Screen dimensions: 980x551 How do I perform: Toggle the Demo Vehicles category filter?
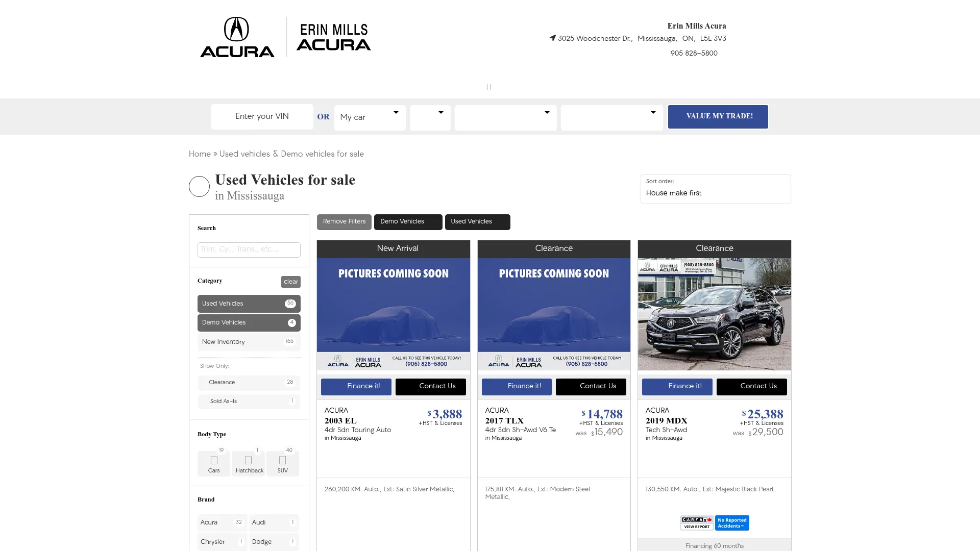point(249,323)
